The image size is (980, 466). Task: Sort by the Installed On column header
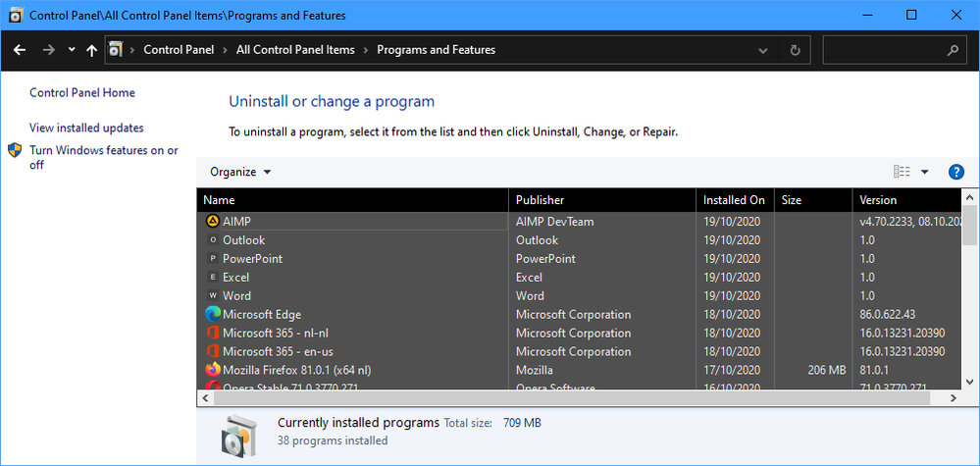pos(734,200)
